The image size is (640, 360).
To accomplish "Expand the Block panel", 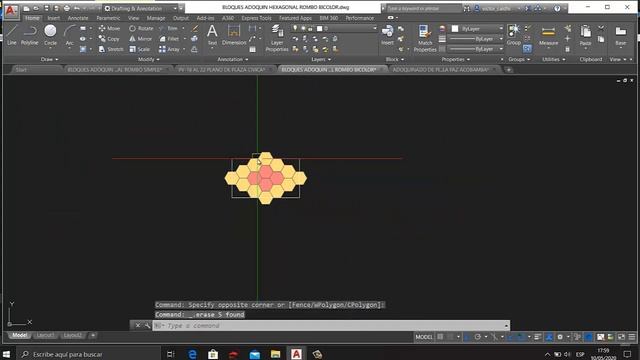I will (395, 59).
